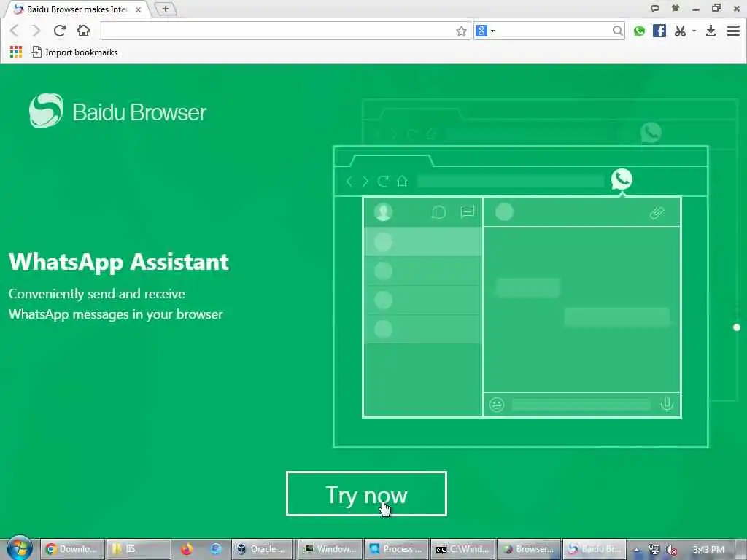
Task: Open the browser home page icon
Action: [x=83, y=31]
